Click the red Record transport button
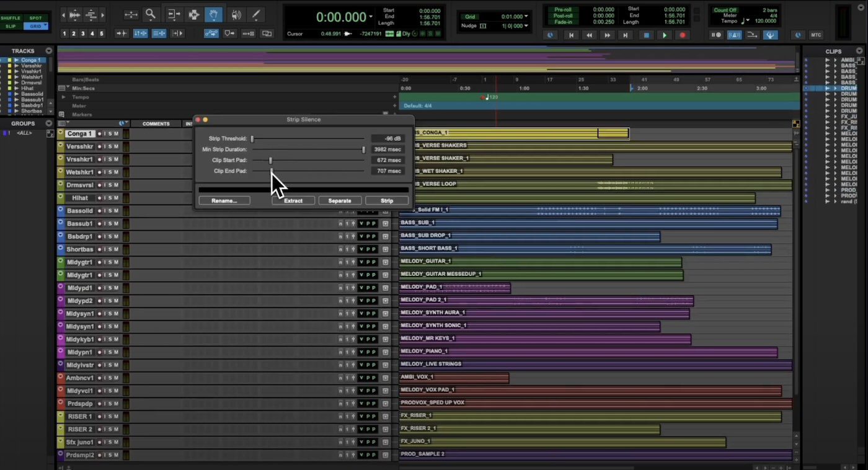The width and height of the screenshot is (868, 470). [x=683, y=35]
